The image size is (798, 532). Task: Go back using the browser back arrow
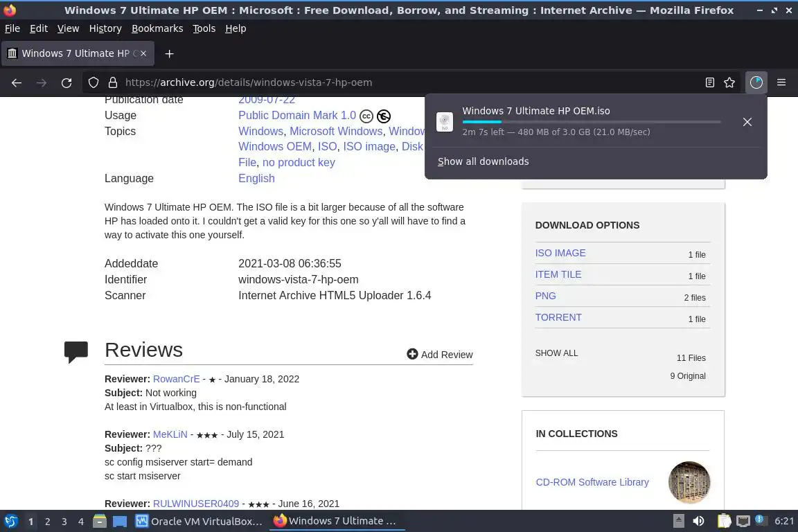tap(17, 82)
